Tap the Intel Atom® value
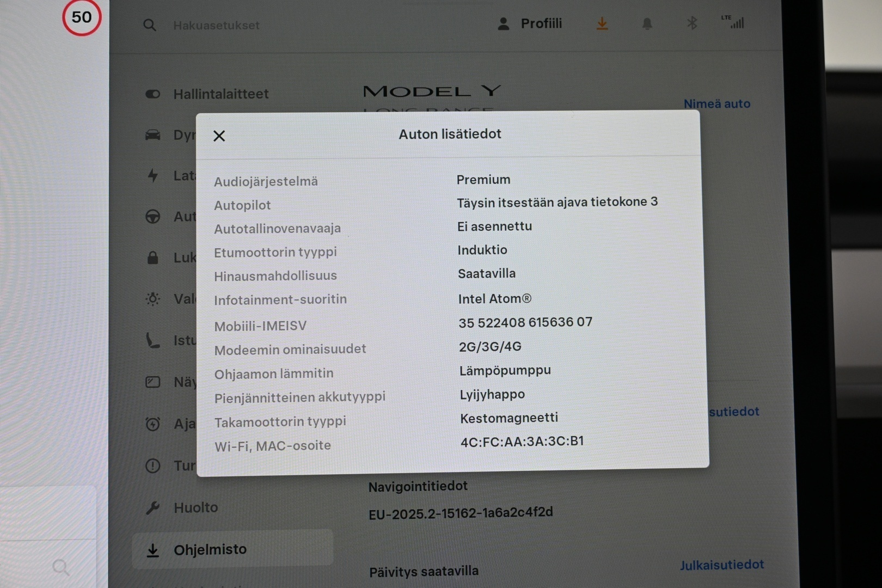882x588 pixels. pos(495,298)
